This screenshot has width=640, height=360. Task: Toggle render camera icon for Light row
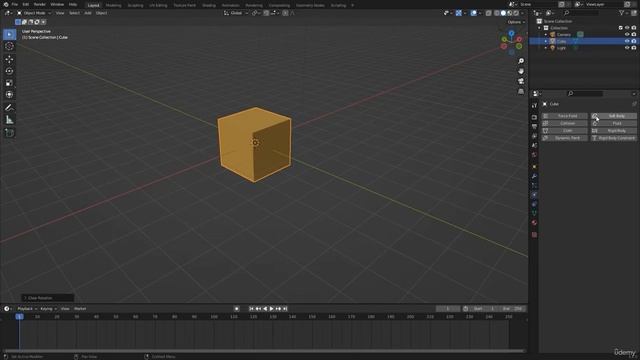pyautogui.click(x=634, y=48)
